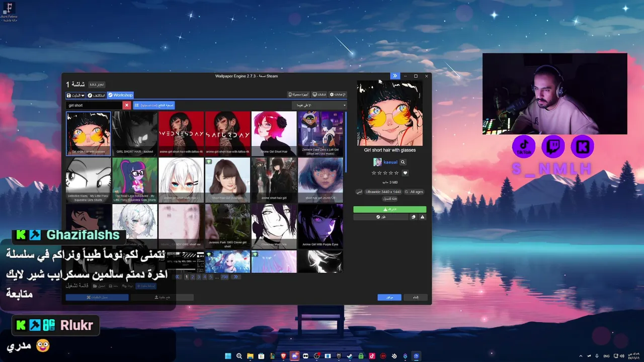Open taskbar Search
644x362 pixels.
click(x=239, y=356)
